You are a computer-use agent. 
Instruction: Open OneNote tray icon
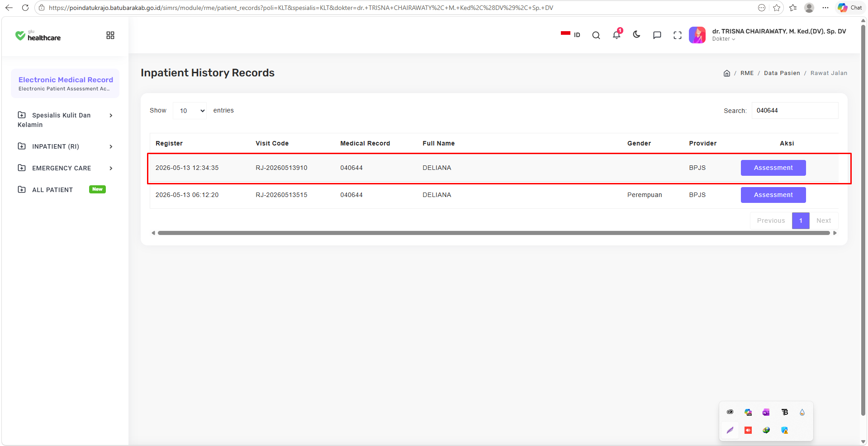pyautogui.click(x=766, y=412)
